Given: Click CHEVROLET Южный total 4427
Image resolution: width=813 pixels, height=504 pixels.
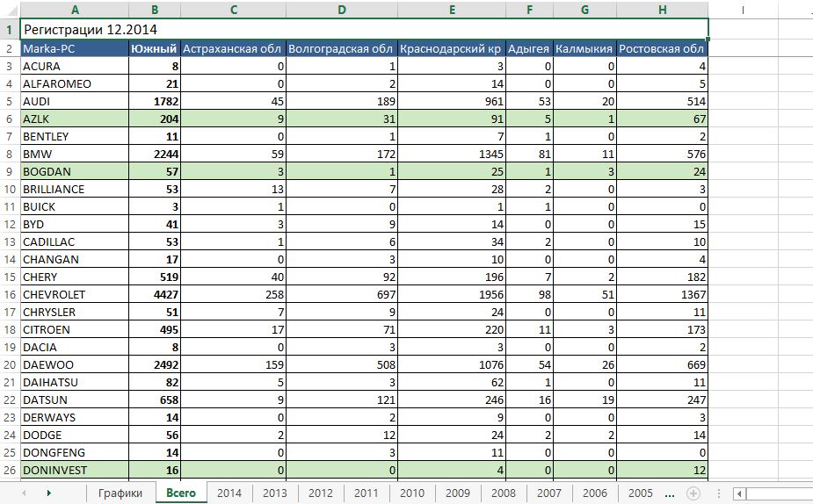Looking at the screenshot, I should [x=155, y=295].
